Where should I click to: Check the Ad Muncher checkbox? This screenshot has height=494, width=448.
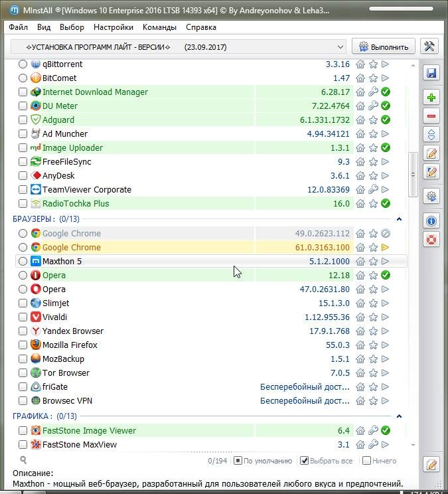coord(23,134)
